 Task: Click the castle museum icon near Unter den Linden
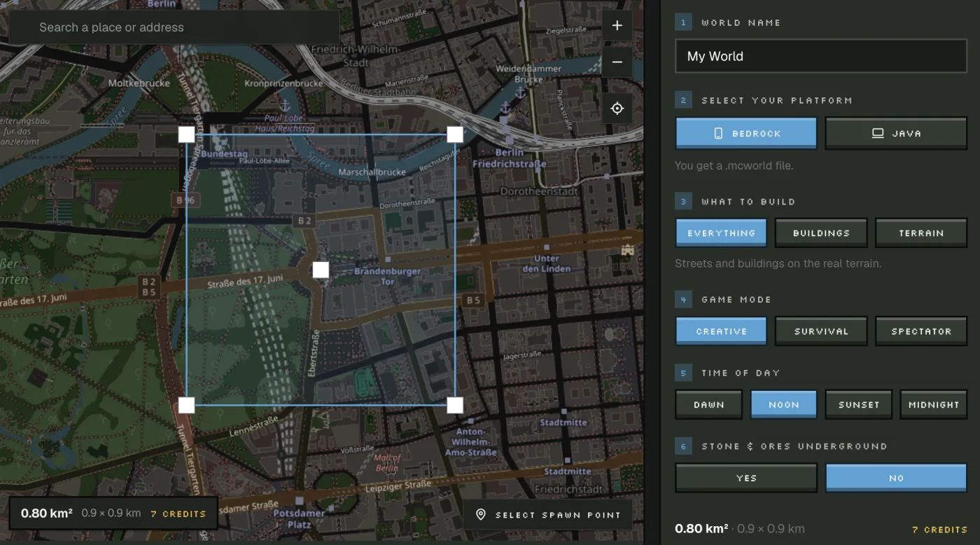(x=627, y=250)
